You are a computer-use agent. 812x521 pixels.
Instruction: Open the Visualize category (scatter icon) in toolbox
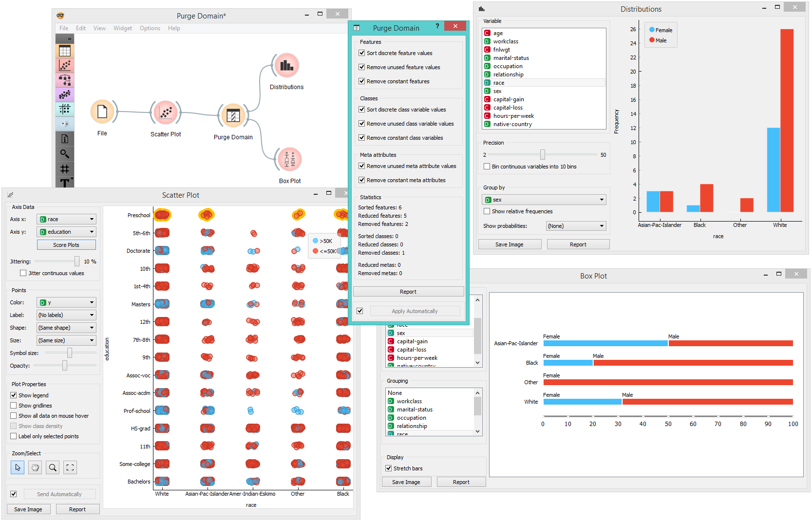tap(65, 65)
